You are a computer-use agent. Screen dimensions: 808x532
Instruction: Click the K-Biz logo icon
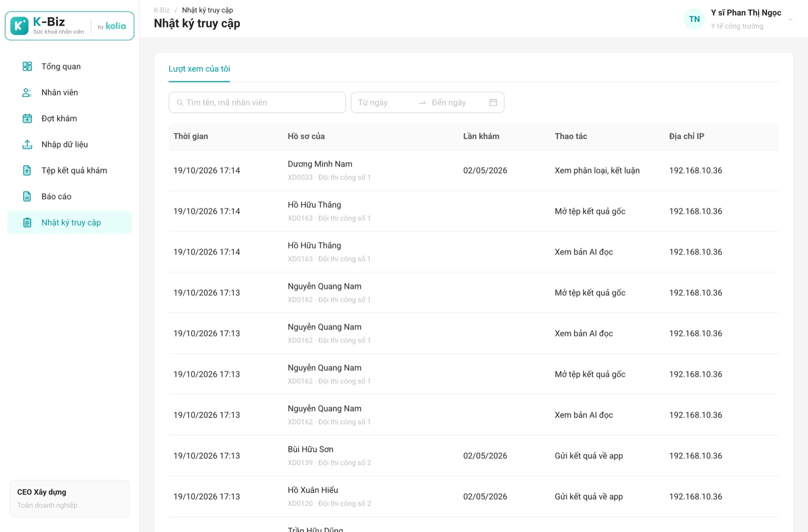coord(19,26)
